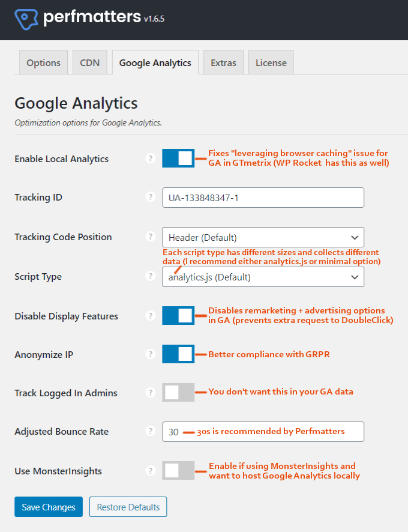Open help icon for Disable Display Features

(x=150, y=316)
